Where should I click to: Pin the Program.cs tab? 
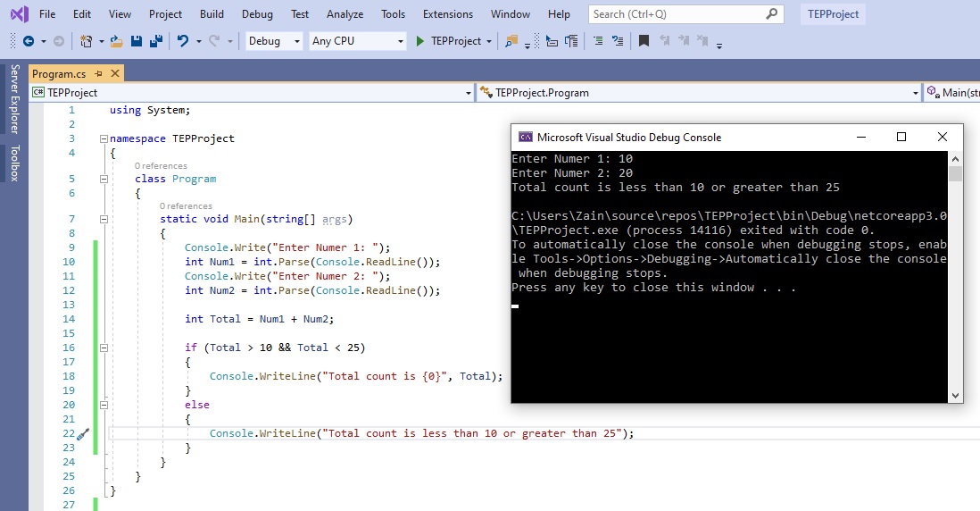(98, 74)
